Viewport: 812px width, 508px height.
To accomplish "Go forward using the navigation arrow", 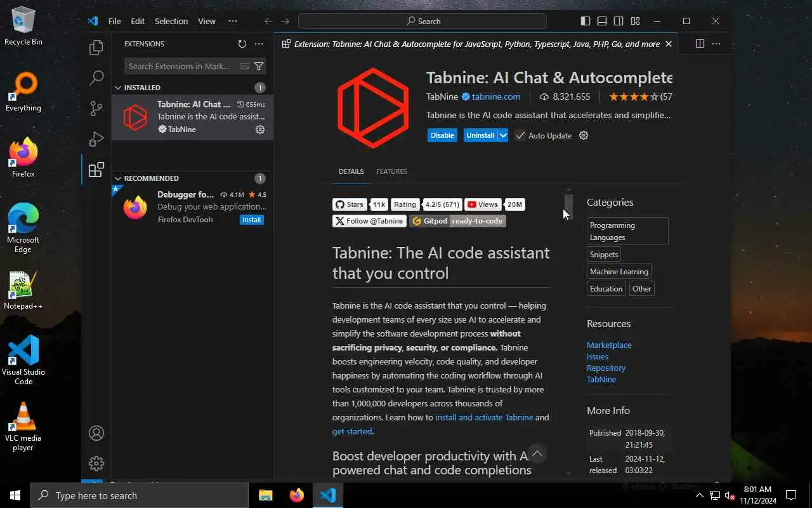I will pos(285,21).
